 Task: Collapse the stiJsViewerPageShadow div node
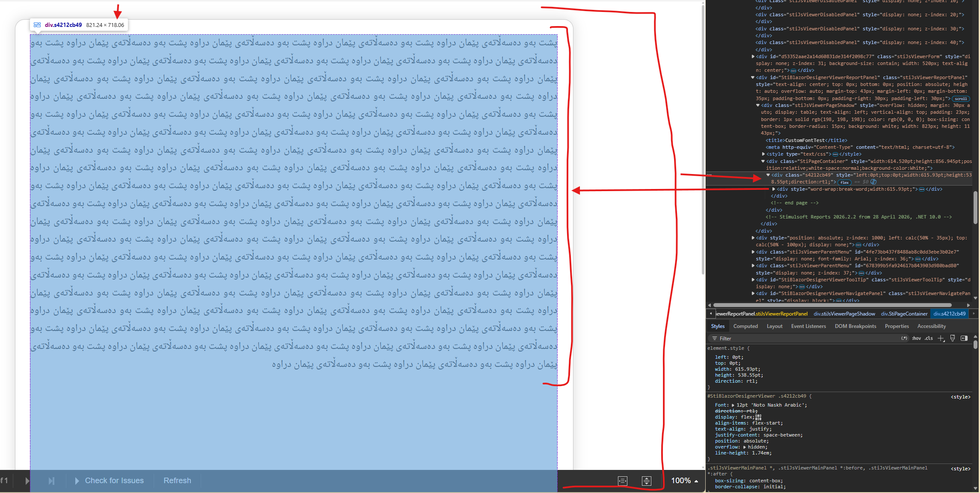[758, 105]
